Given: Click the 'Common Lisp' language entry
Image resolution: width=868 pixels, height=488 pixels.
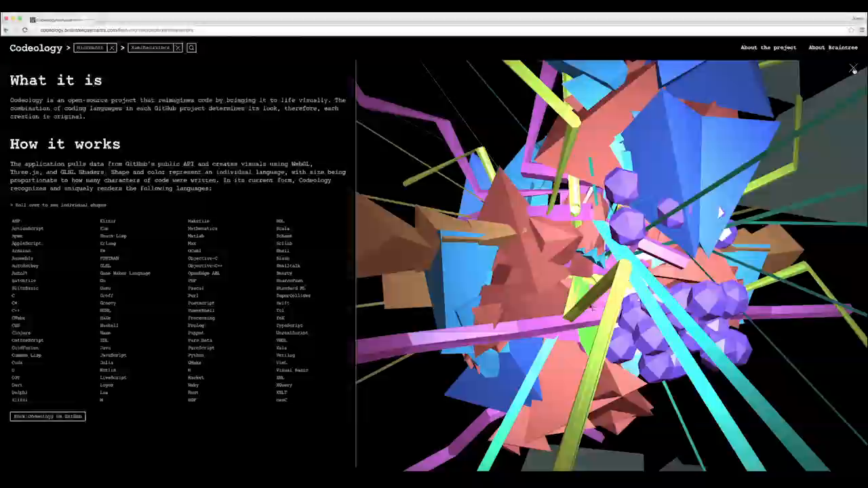Looking at the screenshot, I should click(26, 355).
